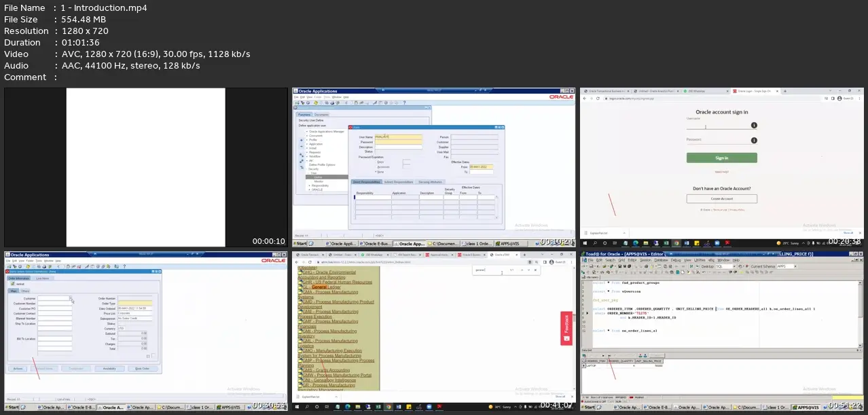Image resolution: width=868 pixels, height=415 pixels.
Task: Click the Customer field in Sales Orders
Action: pyautogui.click(x=54, y=298)
